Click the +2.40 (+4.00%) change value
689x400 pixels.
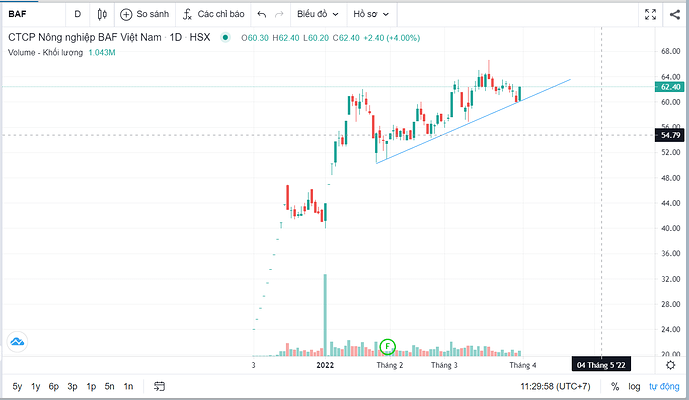[x=392, y=38]
